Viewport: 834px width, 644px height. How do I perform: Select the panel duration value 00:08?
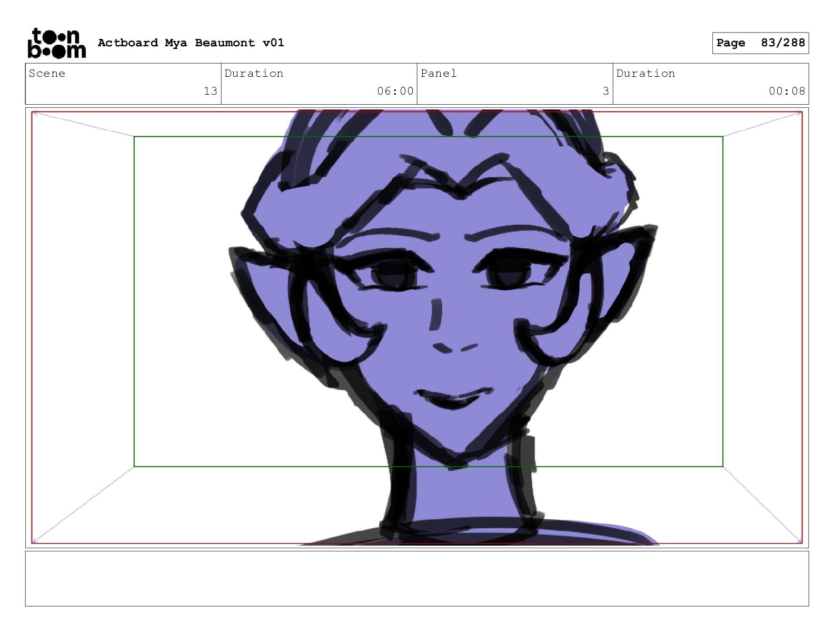click(787, 91)
